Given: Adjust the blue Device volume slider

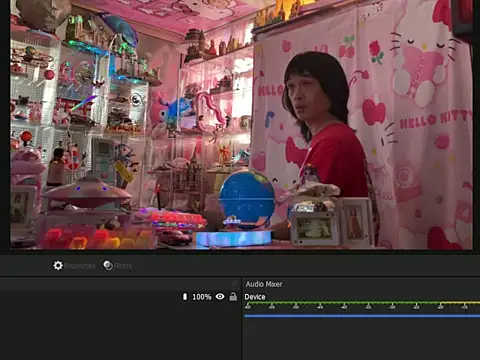Looking at the screenshot, I should coord(362,316).
